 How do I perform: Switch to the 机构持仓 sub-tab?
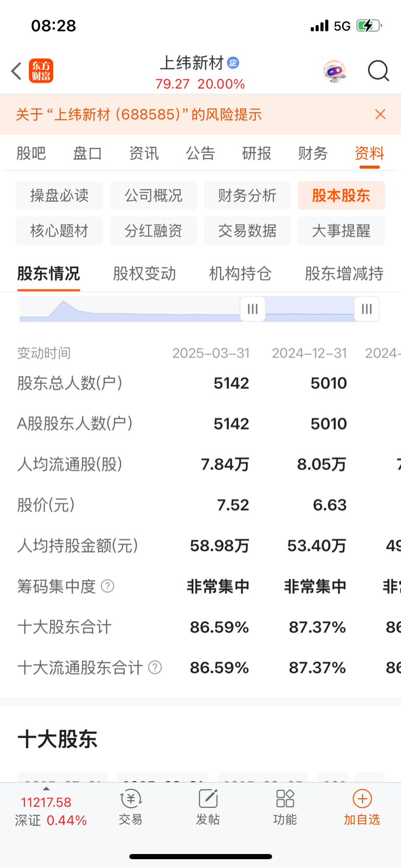tap(241, 274)
